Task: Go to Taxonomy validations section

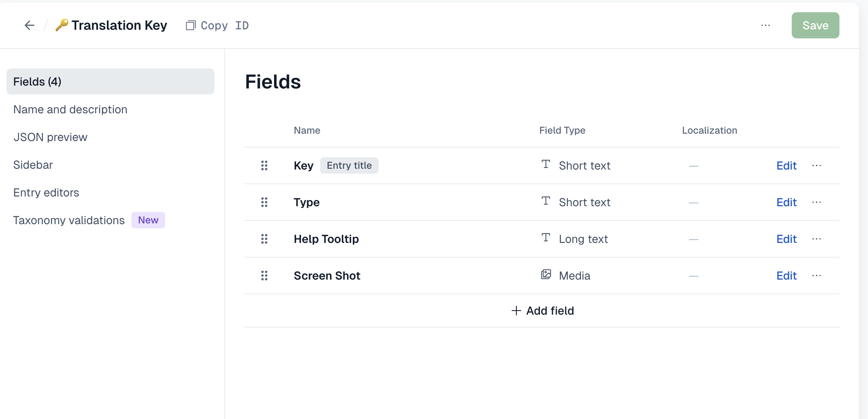Action: [x=69, y=220]
